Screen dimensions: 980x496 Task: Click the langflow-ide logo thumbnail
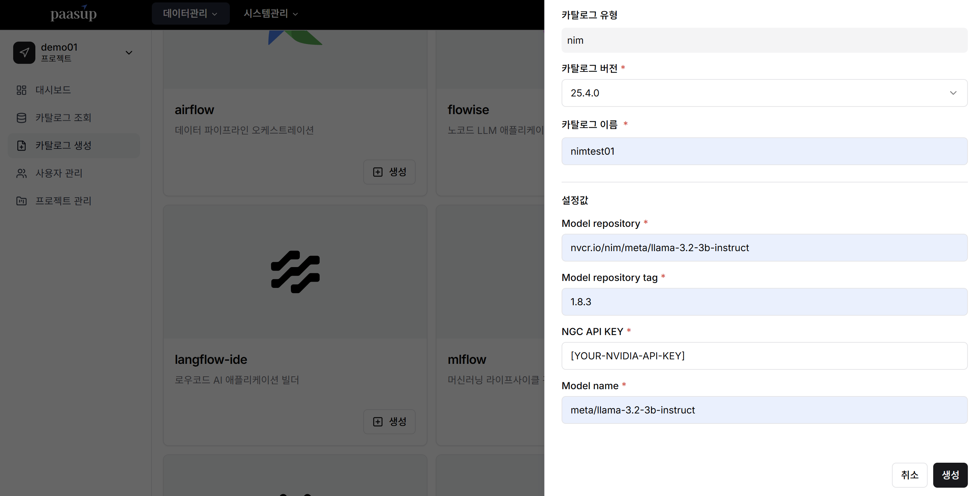pyautogui.click(x=295, y=272)
